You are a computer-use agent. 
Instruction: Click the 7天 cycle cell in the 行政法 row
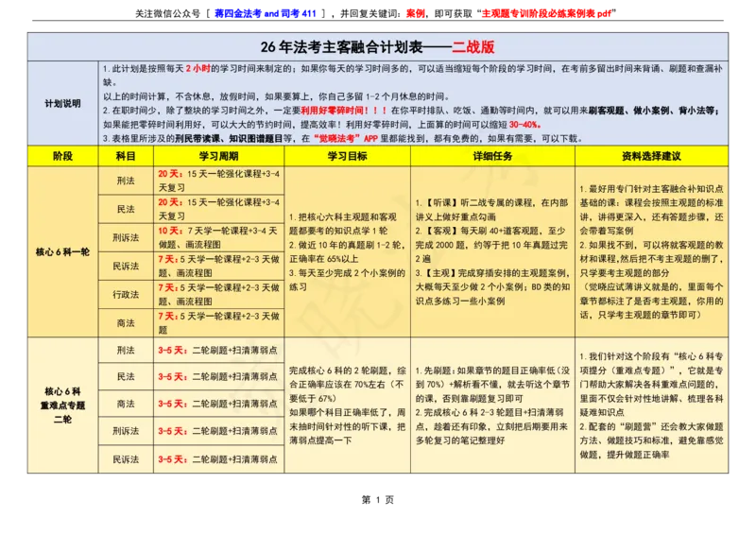pyautogui.click(x=219, y=294)
